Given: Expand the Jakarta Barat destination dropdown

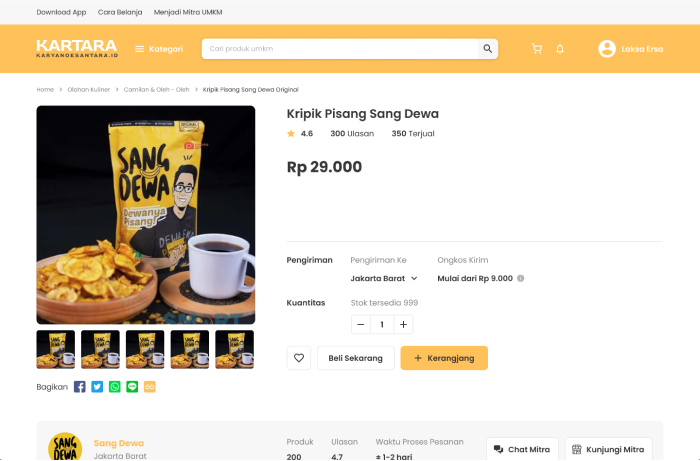Looking at the screenshot, I should [384, 278].
